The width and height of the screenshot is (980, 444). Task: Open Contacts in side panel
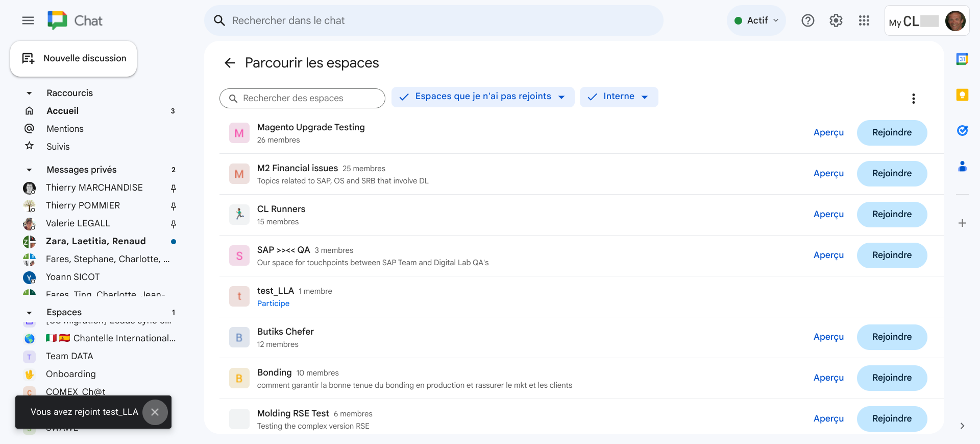coord(962,167)
